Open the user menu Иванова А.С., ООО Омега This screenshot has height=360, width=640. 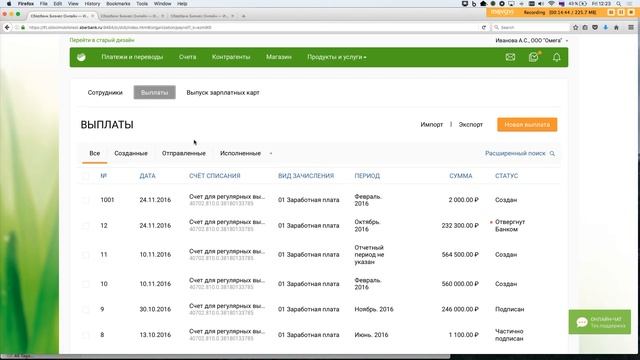tap(531, 40)
